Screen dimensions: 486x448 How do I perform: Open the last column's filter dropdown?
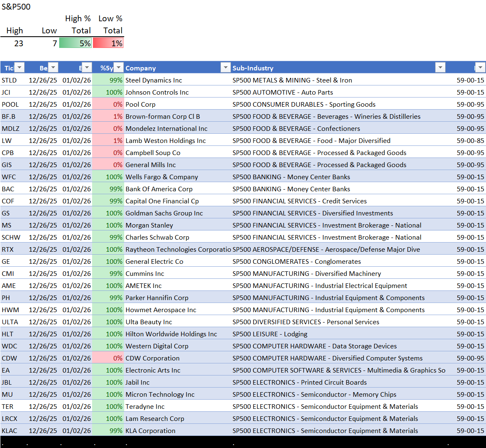(481, 68)
